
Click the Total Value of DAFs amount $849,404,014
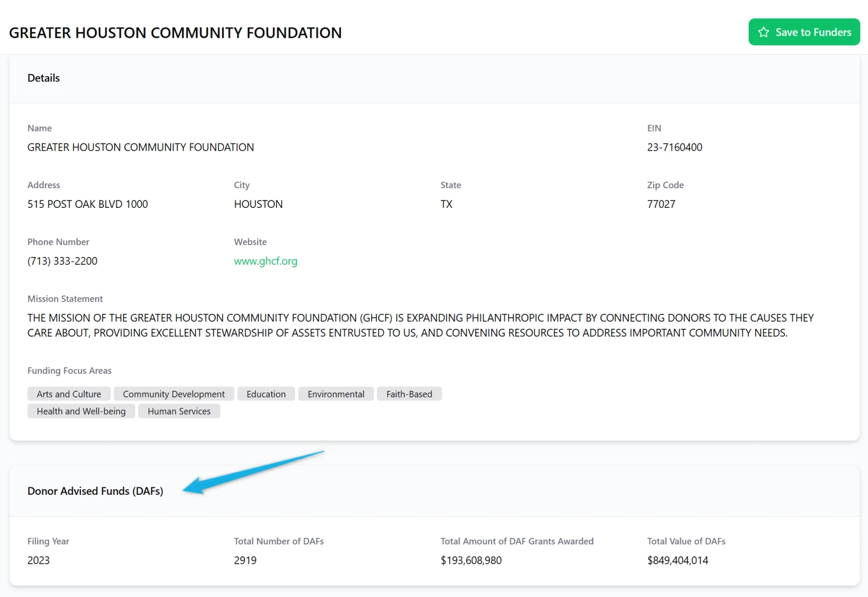click(x=677, y=560)
